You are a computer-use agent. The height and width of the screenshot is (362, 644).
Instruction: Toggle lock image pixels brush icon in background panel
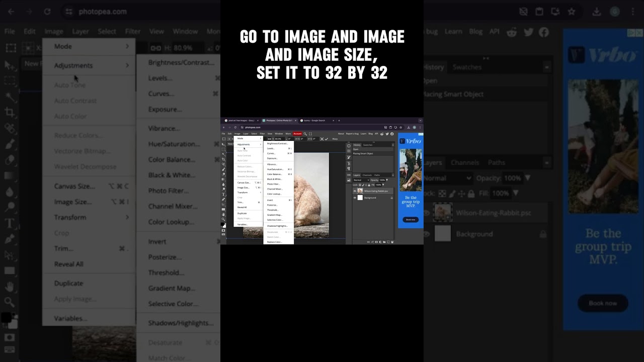[452, 194]
